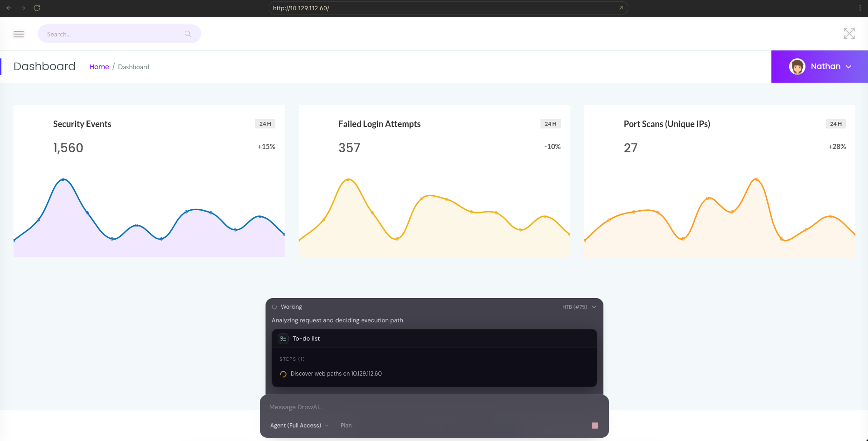Screen dimensions: 868x441
Task: Click the highest peak point on Security Events chart
Action: point(63,179)
